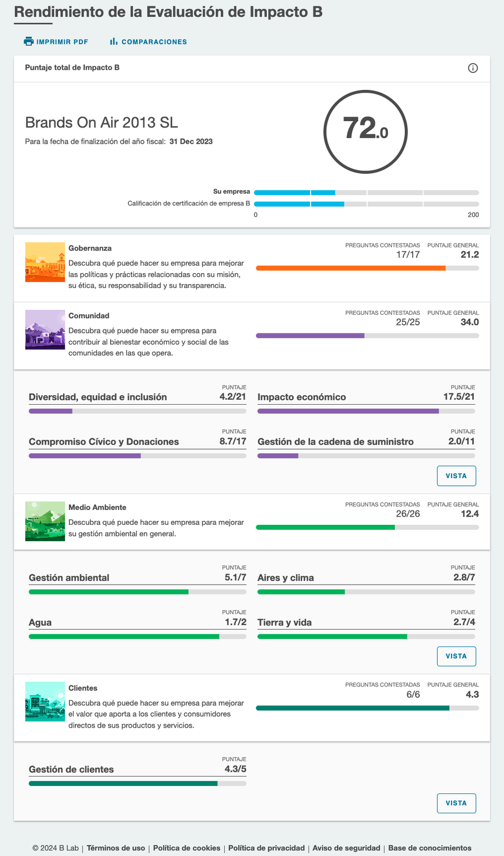Image resolution: width=504 pixels, height=856 pixels.
Task: Click the bar chart comparisons icon
Action: (113, 42)
